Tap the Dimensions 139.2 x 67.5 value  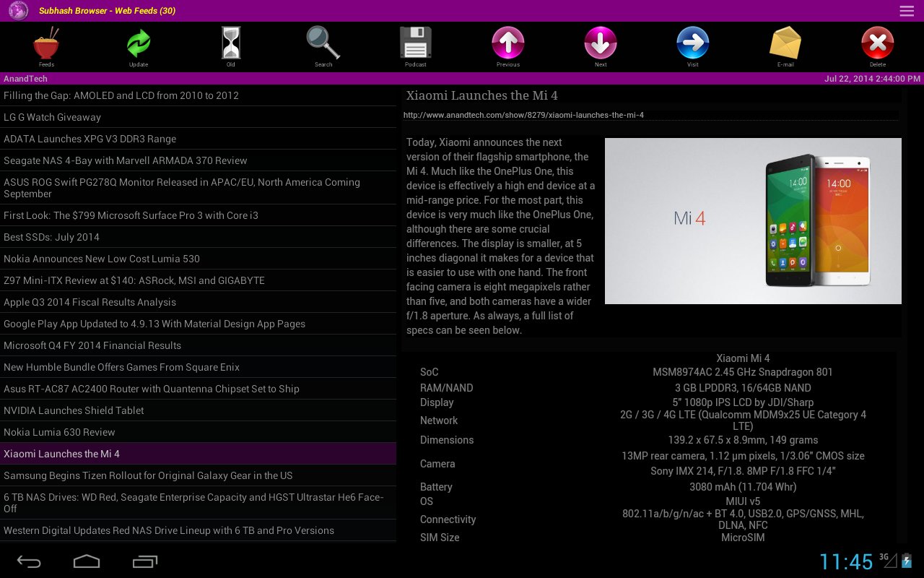pyautogui.click(x=743, y=440)
